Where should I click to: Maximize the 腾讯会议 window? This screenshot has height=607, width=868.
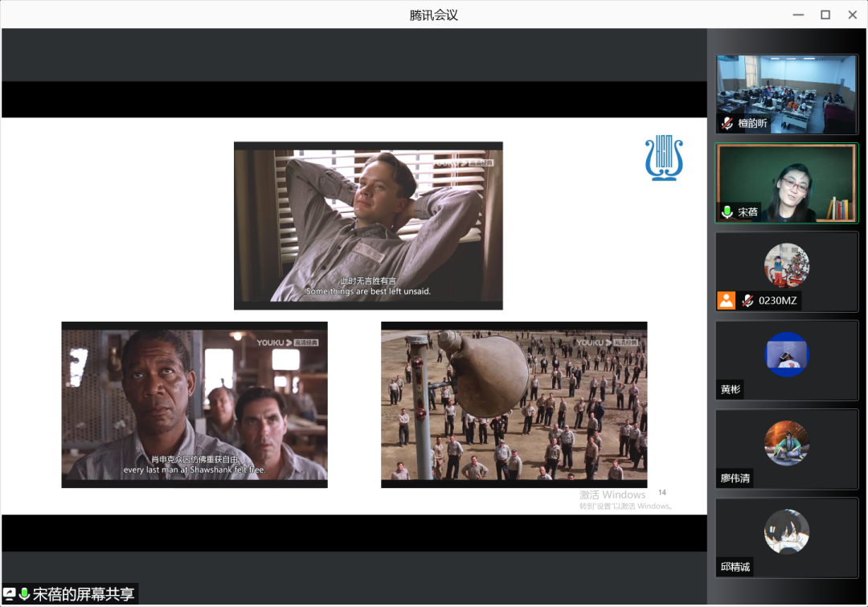[x=825, y=14]
